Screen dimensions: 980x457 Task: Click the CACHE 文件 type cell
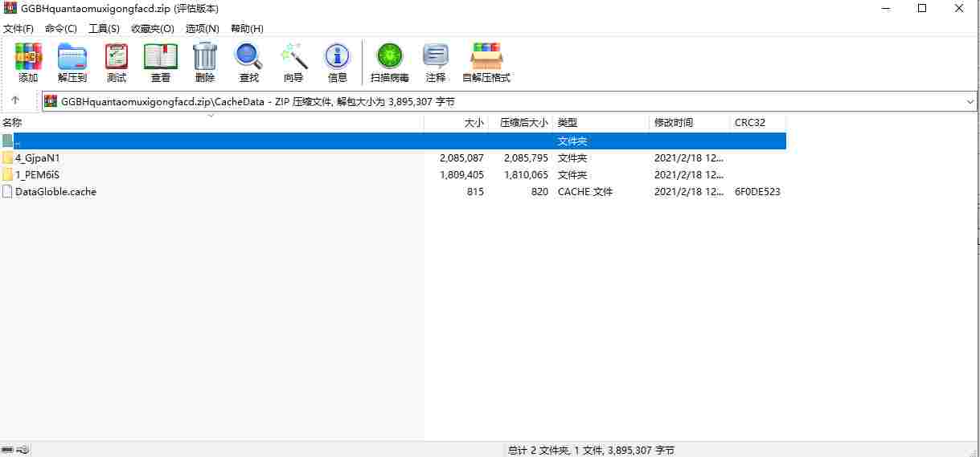point(585,192)
